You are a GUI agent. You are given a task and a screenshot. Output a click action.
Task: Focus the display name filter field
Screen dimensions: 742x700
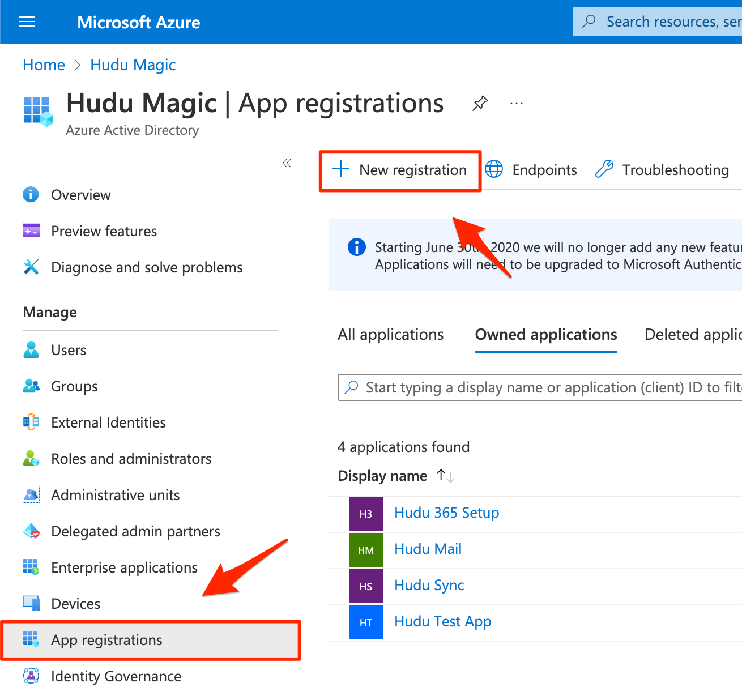point(540,387)
